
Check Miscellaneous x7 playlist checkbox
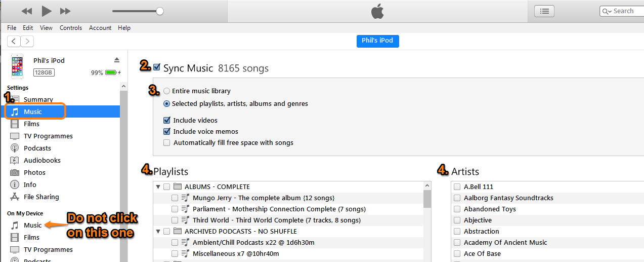tap(175, 254)
